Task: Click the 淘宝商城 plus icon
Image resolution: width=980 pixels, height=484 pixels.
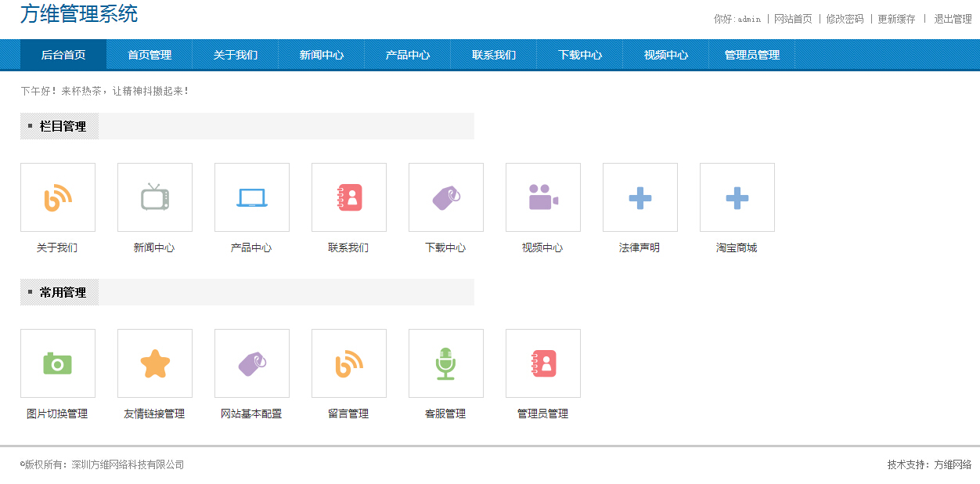Action: click(x=737, y=197)
